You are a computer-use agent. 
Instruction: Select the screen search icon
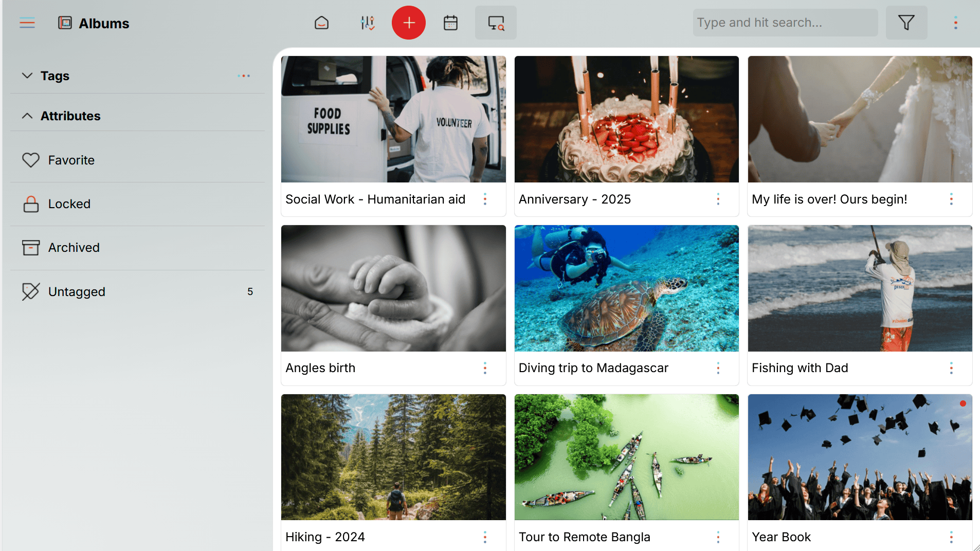point(495,23)
